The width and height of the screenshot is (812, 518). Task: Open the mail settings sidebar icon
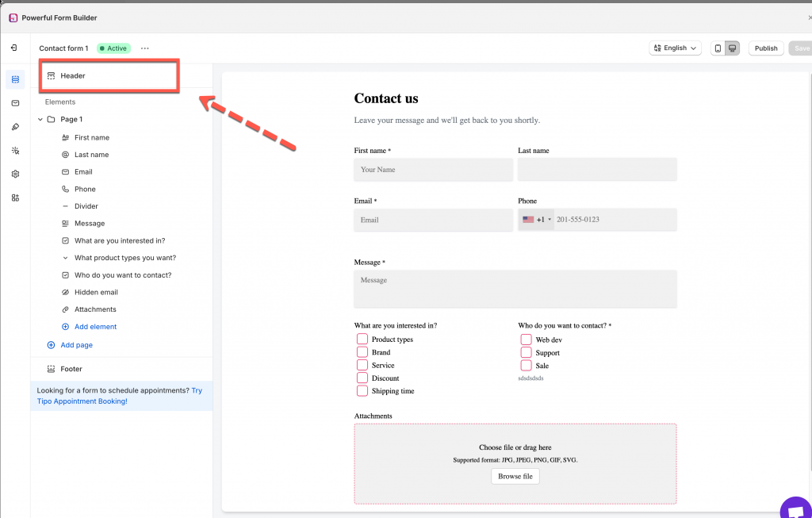tap(15, 103)
